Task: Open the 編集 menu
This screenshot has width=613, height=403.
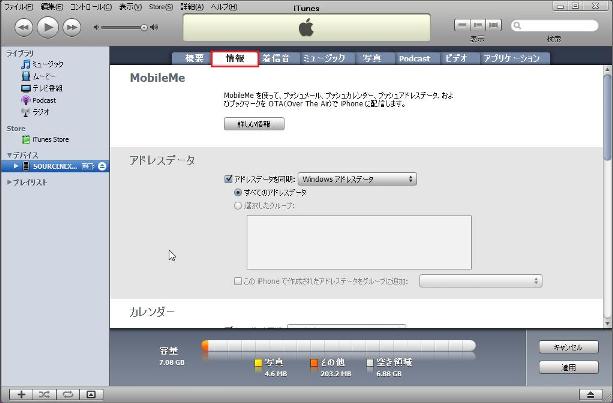Action: (52, 7)
